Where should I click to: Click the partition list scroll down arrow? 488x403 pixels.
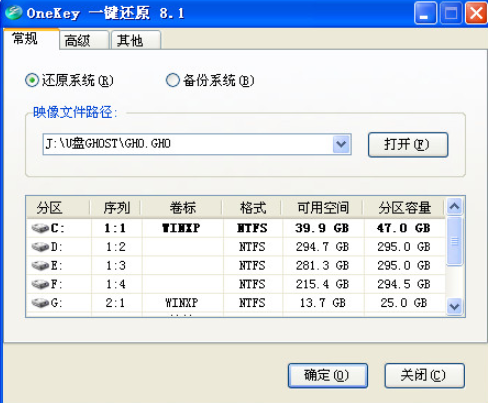455,306
